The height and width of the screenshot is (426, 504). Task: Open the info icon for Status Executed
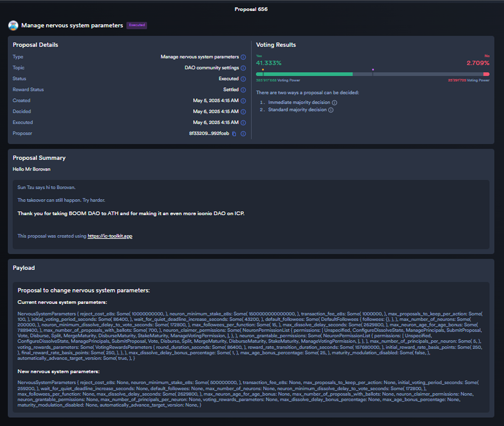click(243, 79)
